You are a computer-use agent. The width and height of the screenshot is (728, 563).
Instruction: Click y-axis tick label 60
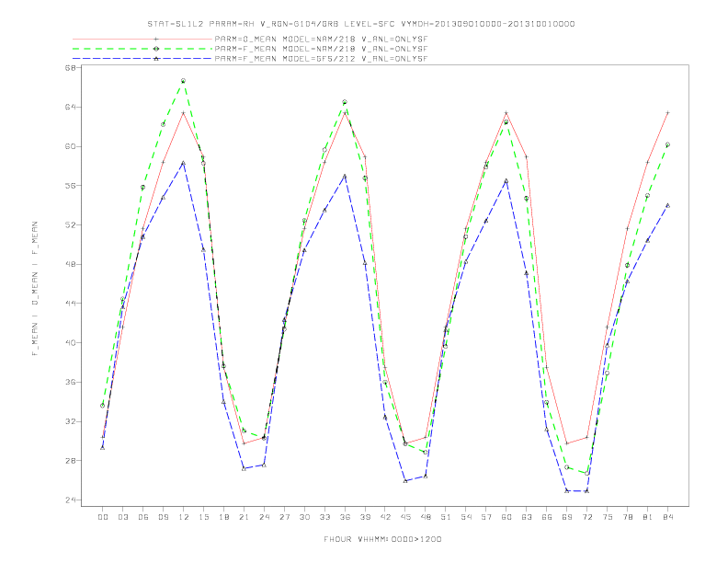71,146
